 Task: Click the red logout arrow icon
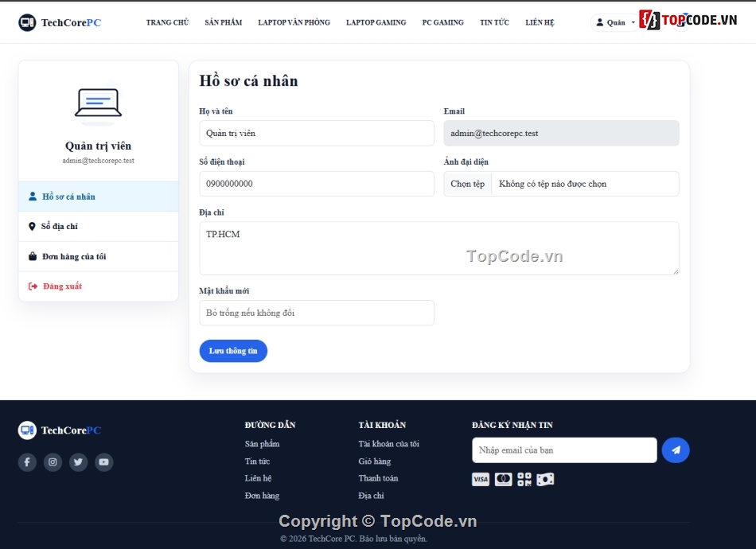(x=33, y=286)
